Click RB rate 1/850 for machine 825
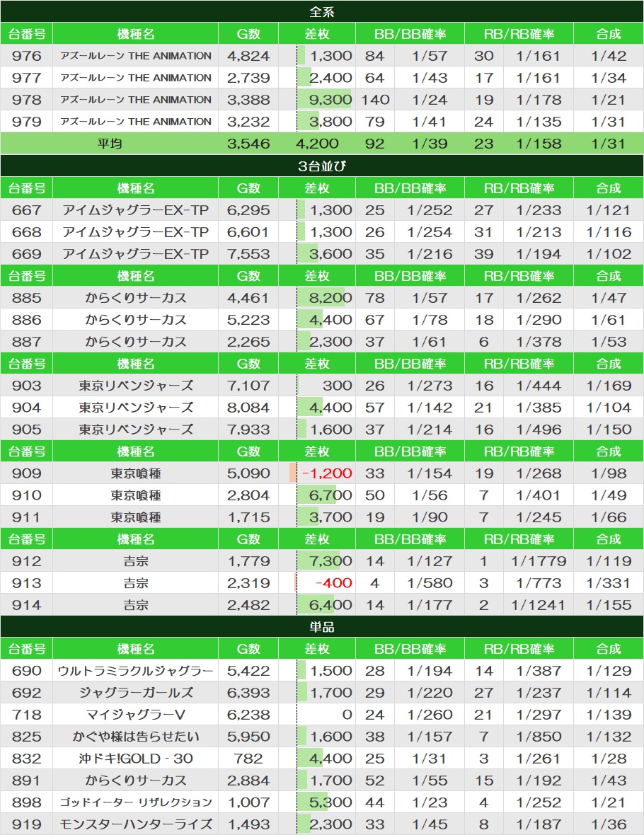Image resolution: width=644 pixels, height=835 pixels. point(538,737)
